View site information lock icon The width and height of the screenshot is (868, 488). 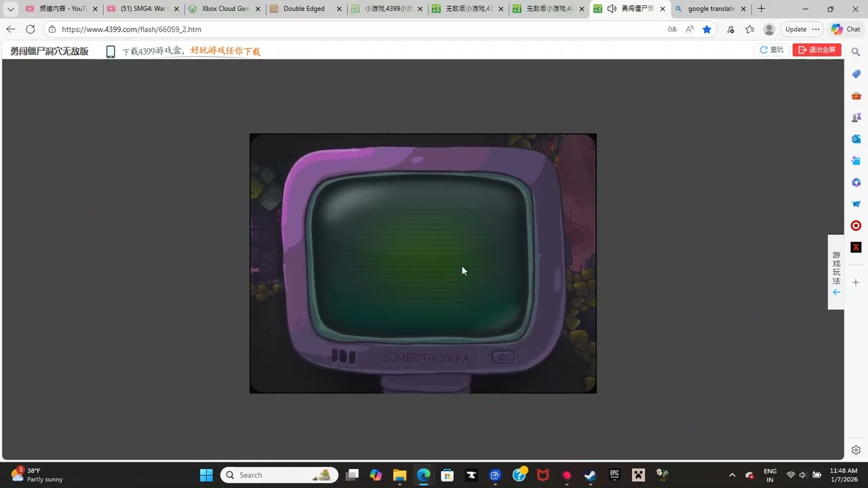click(x=52, y=29)
